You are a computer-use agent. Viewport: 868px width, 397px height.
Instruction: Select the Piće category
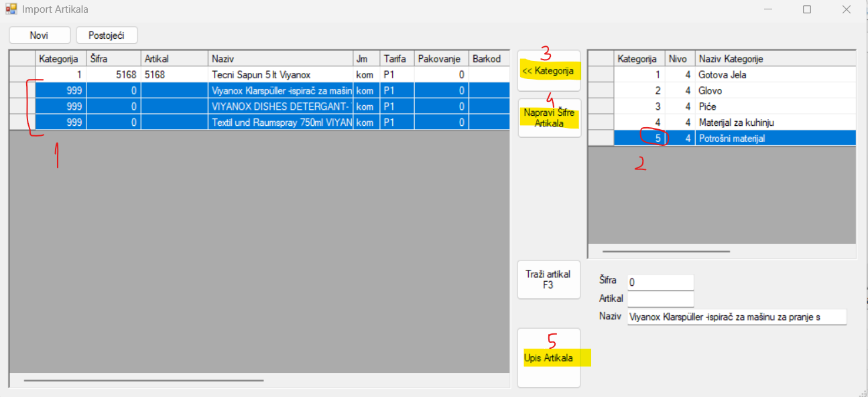click(x=722, y=106)
